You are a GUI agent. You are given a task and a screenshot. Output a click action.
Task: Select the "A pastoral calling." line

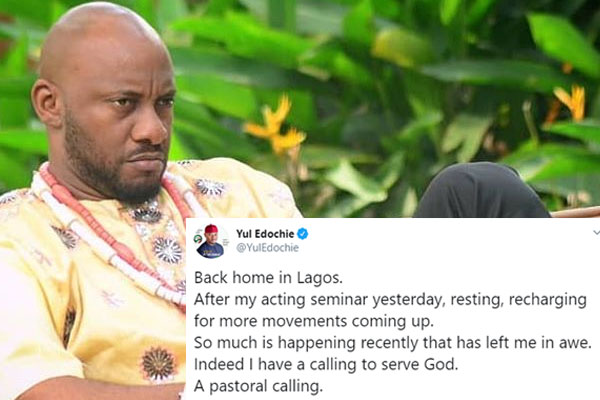(x=258, y=386)
